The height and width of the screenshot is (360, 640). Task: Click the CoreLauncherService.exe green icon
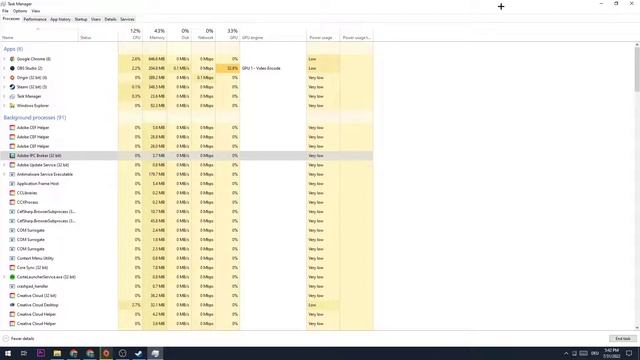12,277
